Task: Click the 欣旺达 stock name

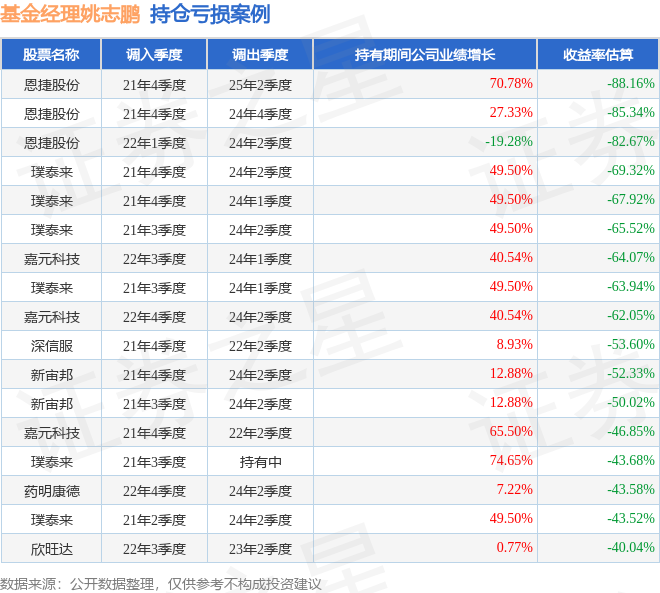Action: click(x=51, y=549)
